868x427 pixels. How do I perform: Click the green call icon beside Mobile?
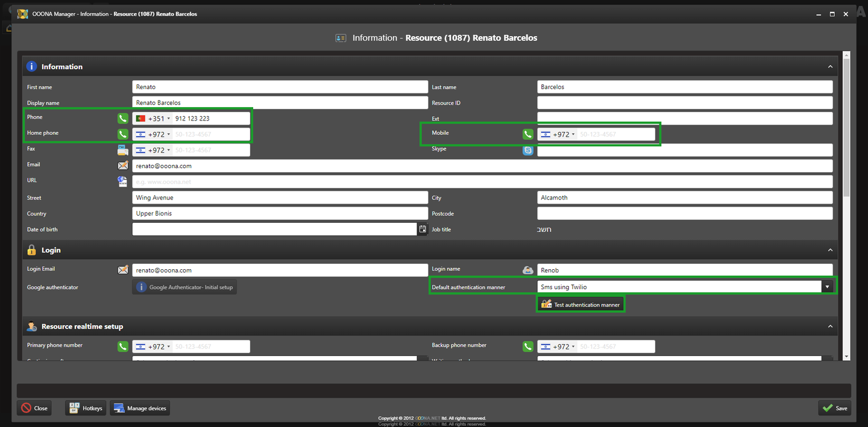528,134
